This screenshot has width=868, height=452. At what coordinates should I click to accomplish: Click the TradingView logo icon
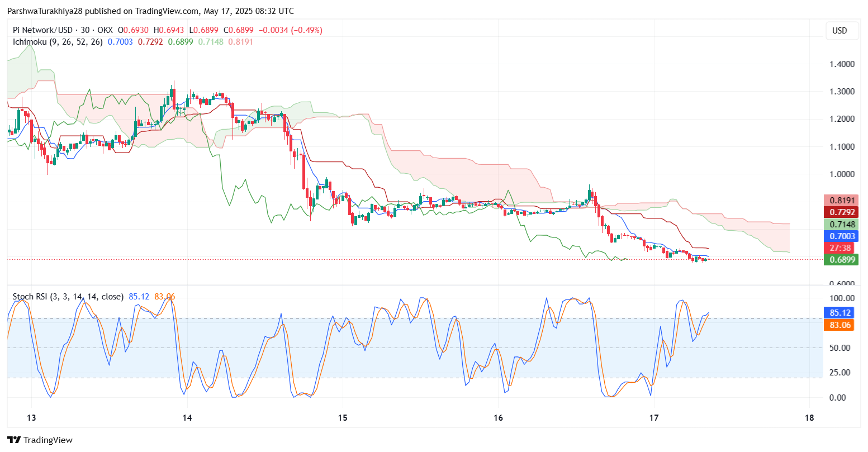pyautogui.click(x=14, y=440)
